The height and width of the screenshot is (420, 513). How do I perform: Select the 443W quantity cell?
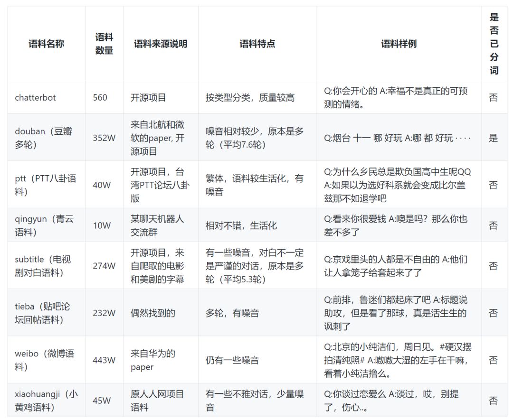[104, 360]
